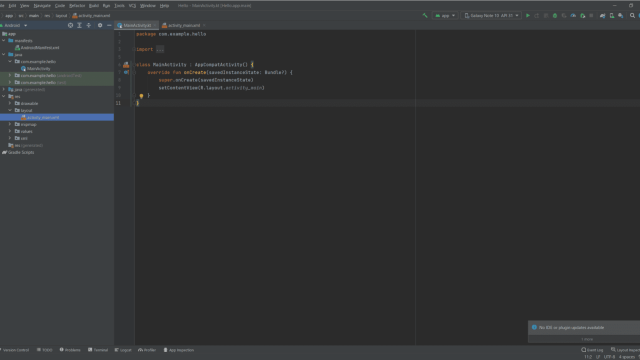This screenshot has height=360, width=640.
Task: Click the related XML file gutter icon on line 6
Action: click(126, 64)
